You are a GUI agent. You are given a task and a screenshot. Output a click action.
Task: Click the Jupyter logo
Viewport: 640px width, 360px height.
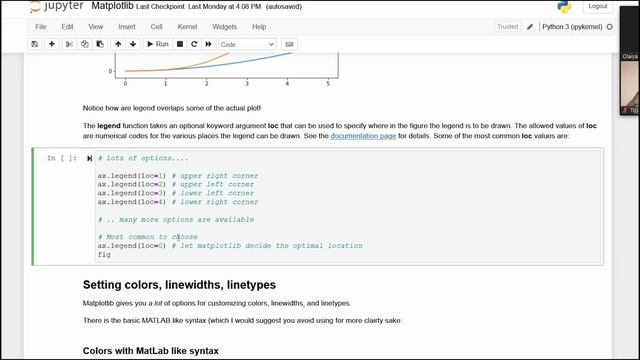coord(57,6)
